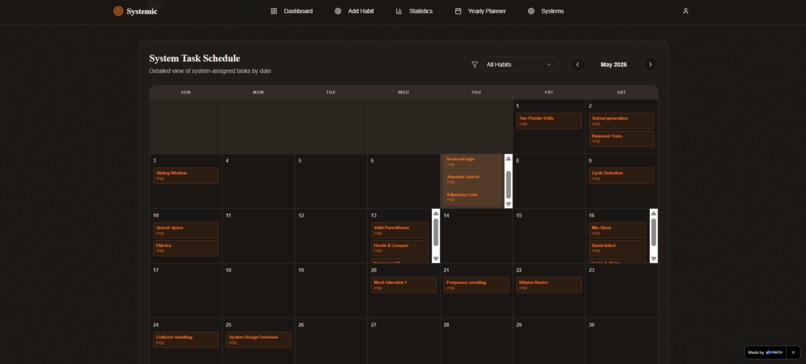Select the day 14 calendar cell
The image size is (806, 364).
pos(477,236)
